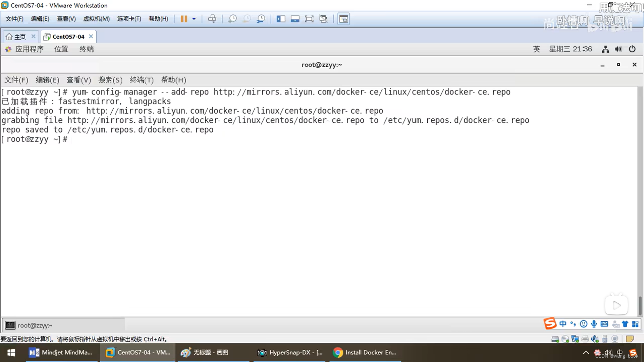
Task: Click VMware hard disk status icon
Action: [555, 339]
